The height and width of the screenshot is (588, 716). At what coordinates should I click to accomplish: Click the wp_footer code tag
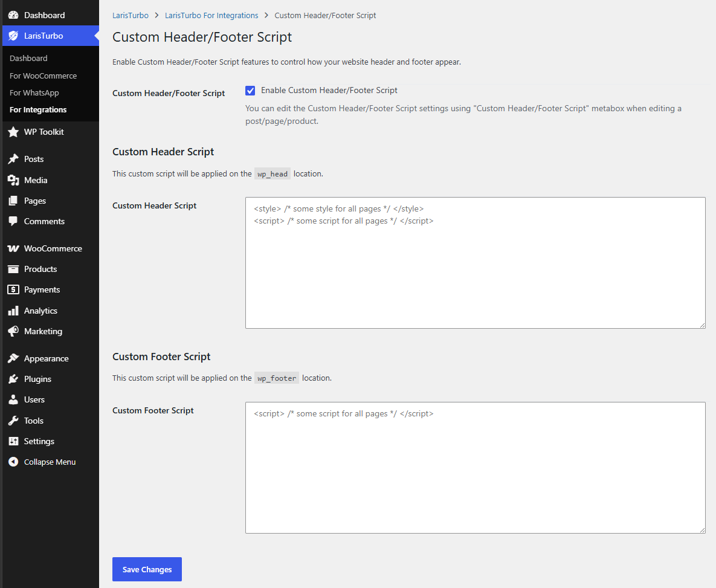point(277,378)
